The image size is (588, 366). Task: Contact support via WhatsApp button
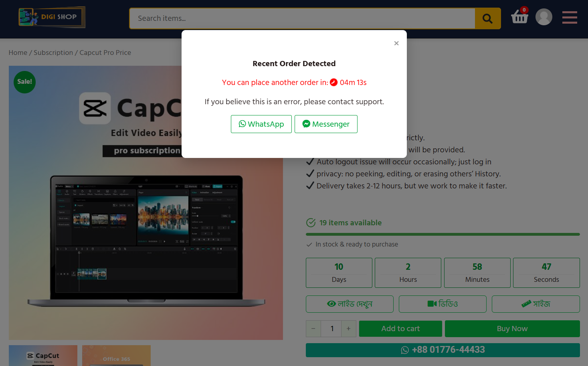coord(261,124)
